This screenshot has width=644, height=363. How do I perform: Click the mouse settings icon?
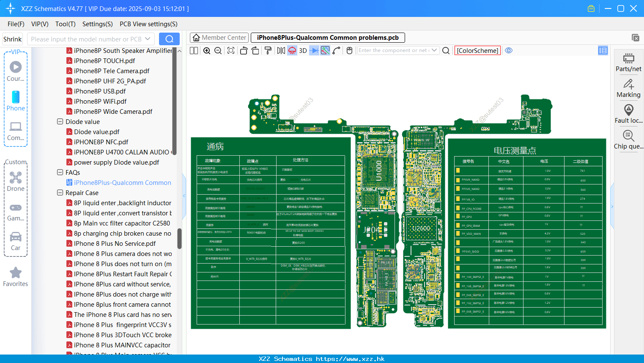click(349, 50)
